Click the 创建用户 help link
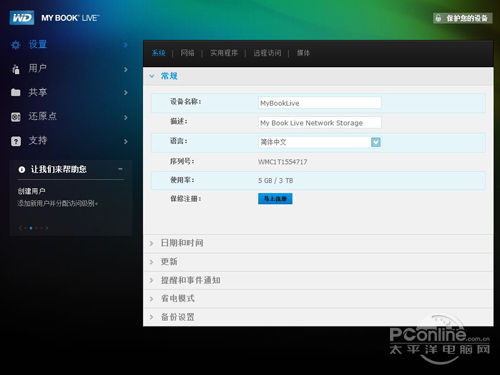Image resolution: width=500 pixels, height=375 pixels. [x=32, y=191]
